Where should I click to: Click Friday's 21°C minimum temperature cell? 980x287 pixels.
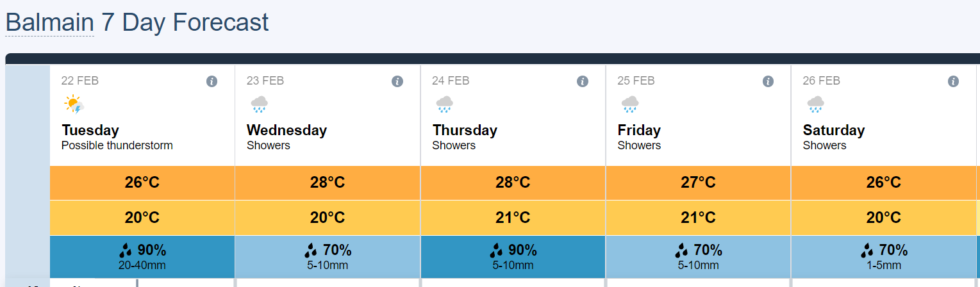pyautogui.click(x=698, y=218)
